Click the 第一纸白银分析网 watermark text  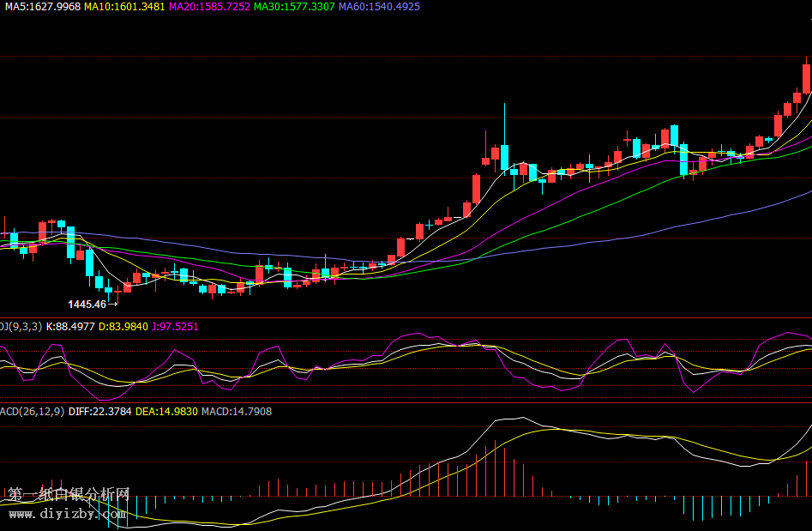pos(69,494)
